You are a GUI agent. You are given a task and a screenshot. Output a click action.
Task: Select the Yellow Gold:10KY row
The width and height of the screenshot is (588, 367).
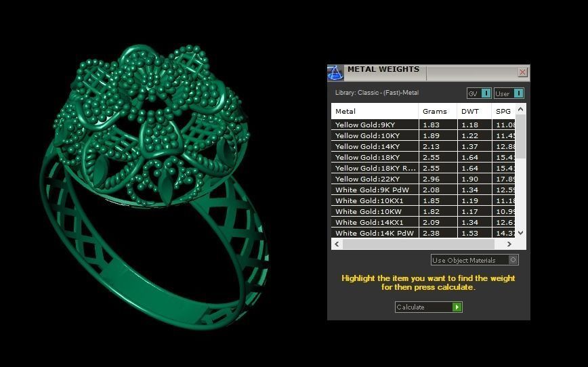423,135
